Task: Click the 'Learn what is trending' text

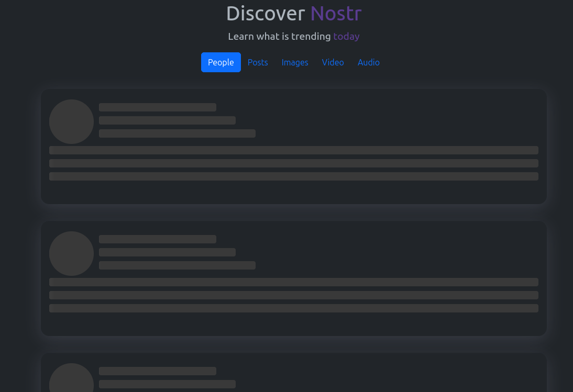Action: pos(279,36)
